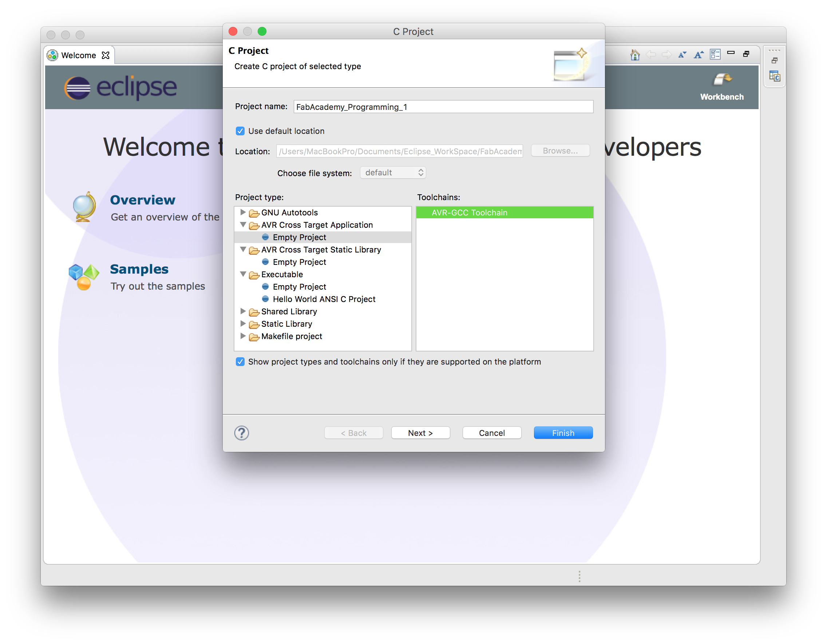Collapse the Executable tree node
Viewport: 827px width, 644px height.
(x=243, y=274)
